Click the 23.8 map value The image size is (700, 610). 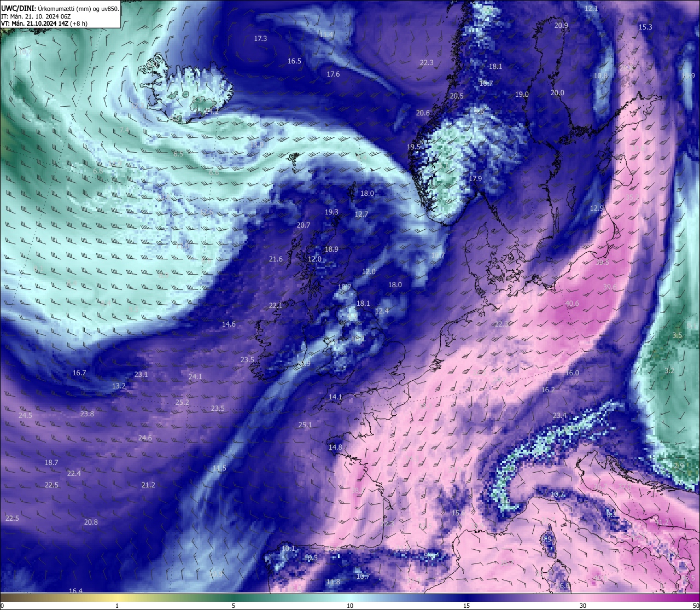[87, 414]
